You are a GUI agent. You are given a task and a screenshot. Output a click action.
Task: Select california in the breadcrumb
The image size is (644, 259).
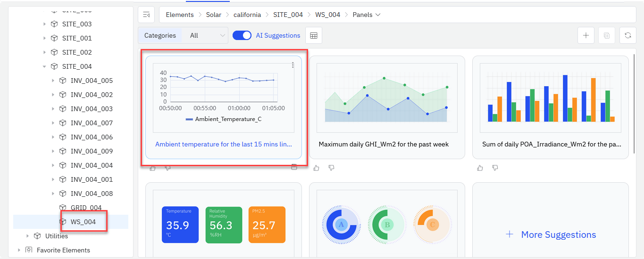247,15
